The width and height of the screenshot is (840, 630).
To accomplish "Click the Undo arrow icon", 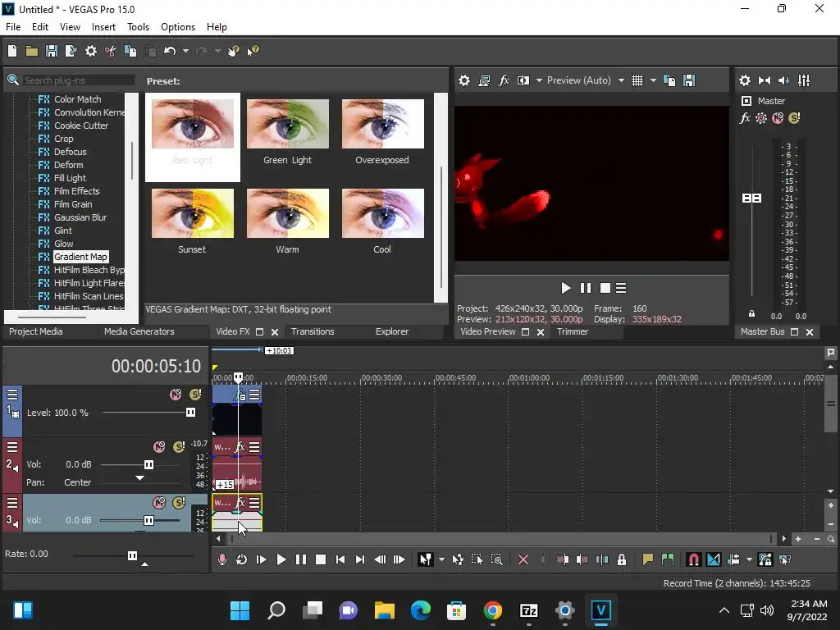I will click(170, 51).
